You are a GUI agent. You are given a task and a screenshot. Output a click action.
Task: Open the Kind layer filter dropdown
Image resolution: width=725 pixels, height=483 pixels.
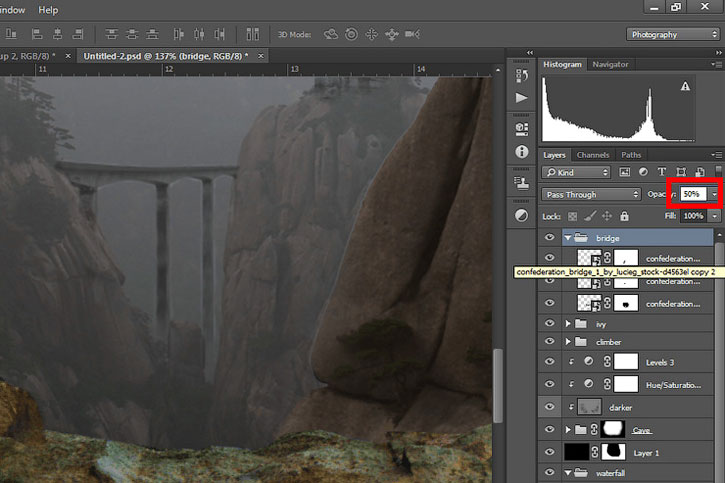(x=576, y=172)
